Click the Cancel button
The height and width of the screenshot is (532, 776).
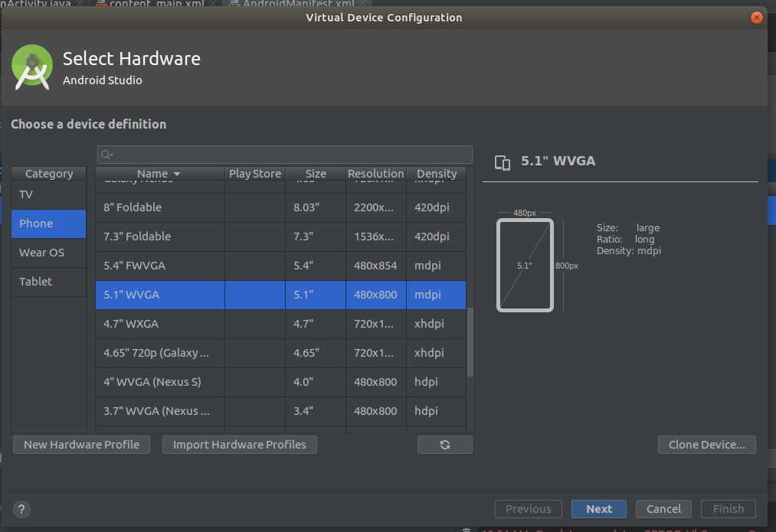click(663, 509)
